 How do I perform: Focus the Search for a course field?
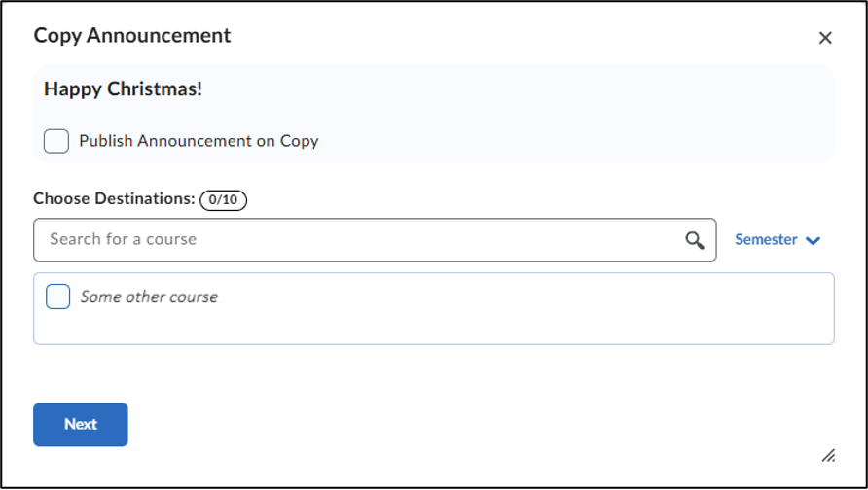375,240
